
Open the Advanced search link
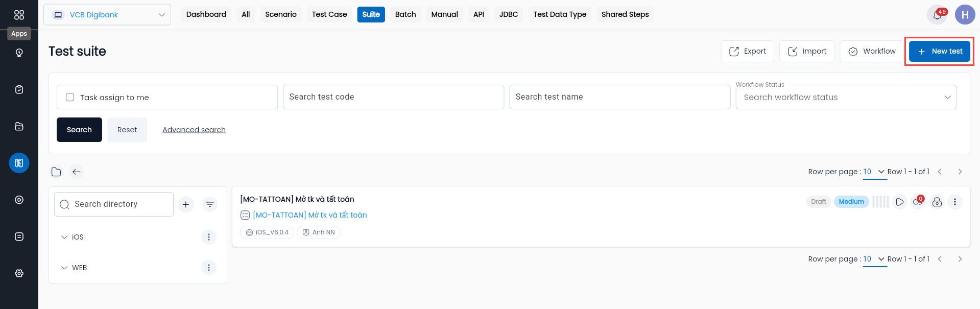pos(194,130)
